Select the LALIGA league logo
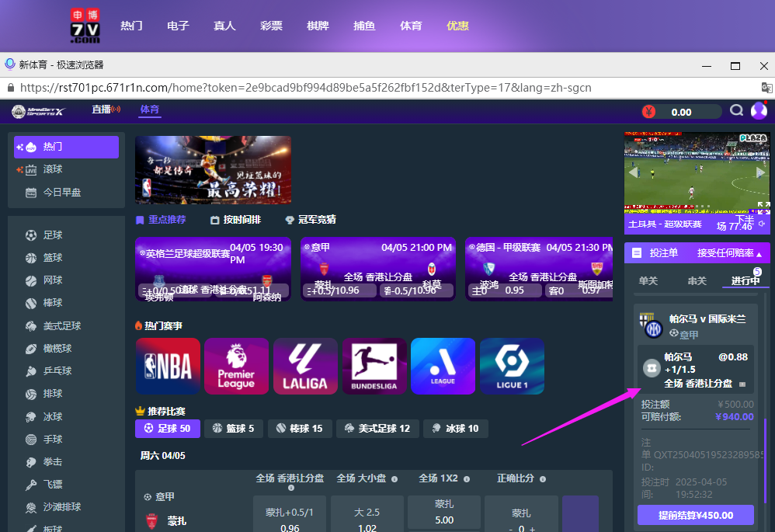The image size is (775, 532). click(x=305, y=366)
